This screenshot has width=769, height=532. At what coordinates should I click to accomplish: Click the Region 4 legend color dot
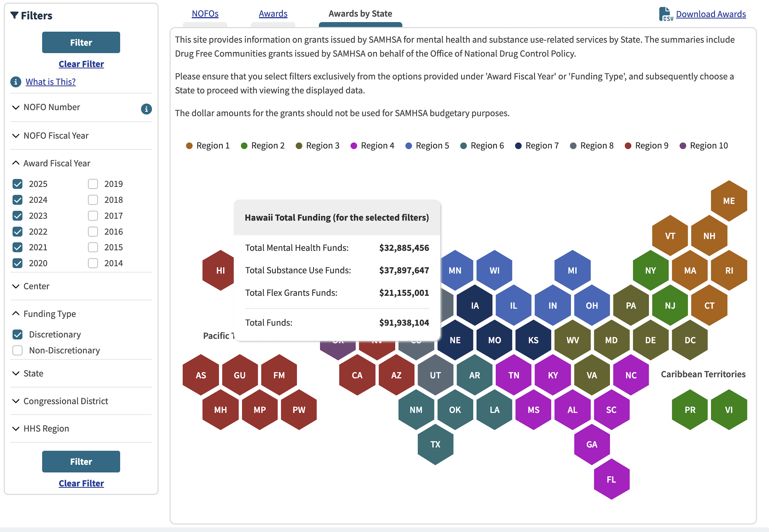pos(353,146)
